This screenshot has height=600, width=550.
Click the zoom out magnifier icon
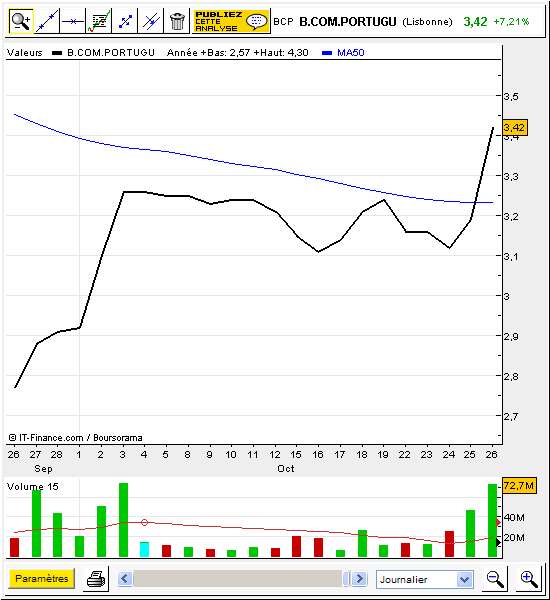coord(495,579)
